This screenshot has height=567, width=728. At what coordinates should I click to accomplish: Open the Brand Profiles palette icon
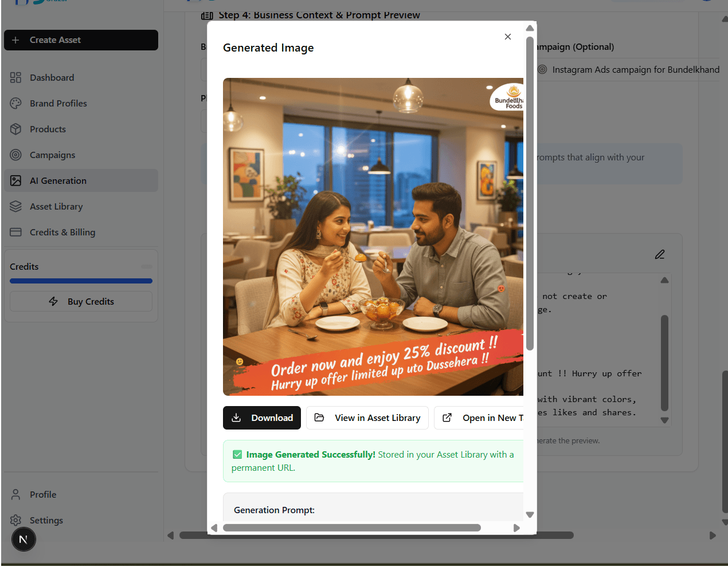(x=15, y=104)
